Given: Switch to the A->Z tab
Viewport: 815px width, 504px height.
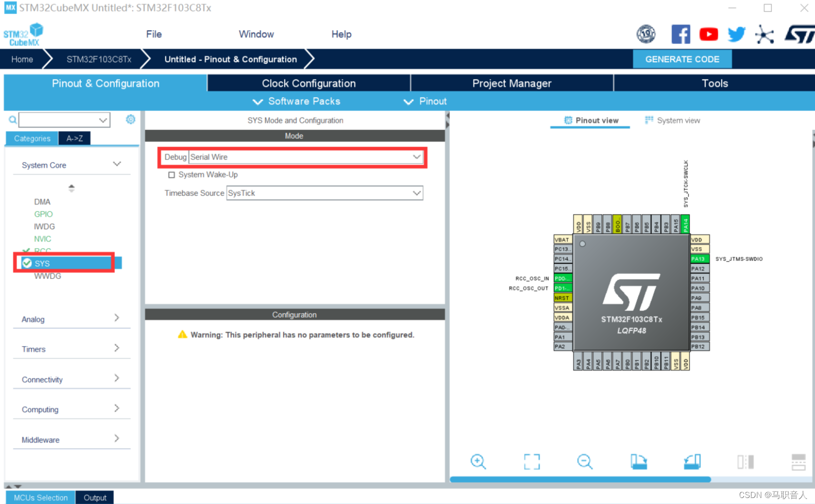Looking at the screenshot, I should (x=74, y=138).
